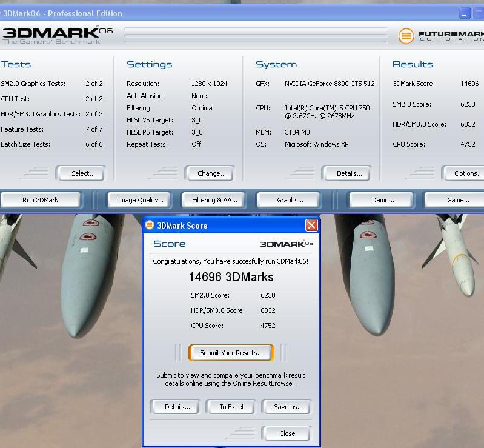Viewport: 484px width, 448px height.
Task: Click Anti-Aliasing value 'None'
Action: point(199,96)
